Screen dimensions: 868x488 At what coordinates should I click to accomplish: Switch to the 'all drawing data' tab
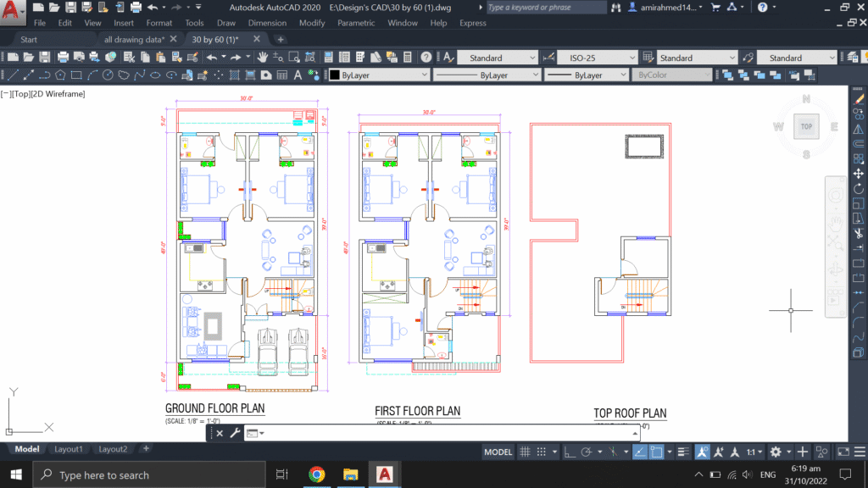[134, 39]
